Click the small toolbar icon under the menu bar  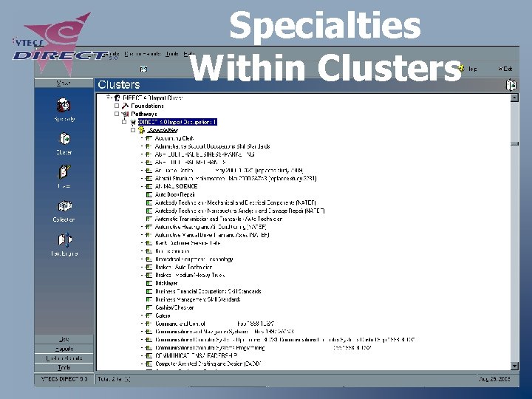pos(143,69)
